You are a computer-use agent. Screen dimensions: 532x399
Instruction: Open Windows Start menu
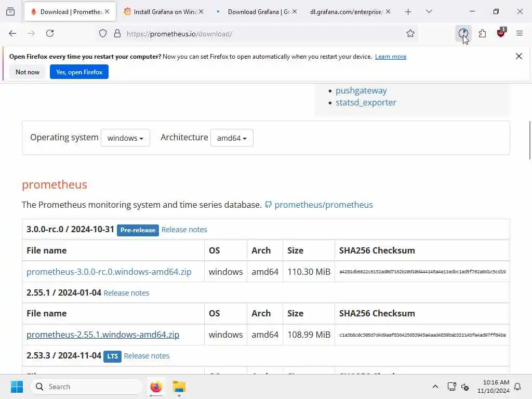click(17, 387)
